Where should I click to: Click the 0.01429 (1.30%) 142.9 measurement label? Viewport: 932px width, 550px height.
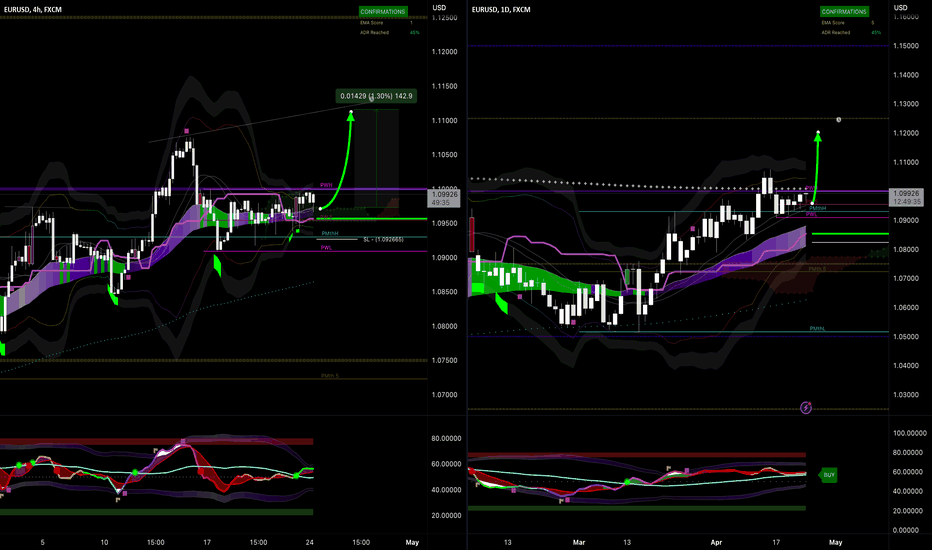[x=376, y=96]
